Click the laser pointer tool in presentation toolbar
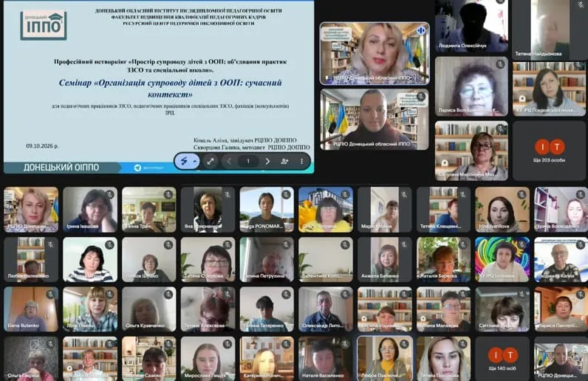Viewport: 588px width, 381px height. pyautogui.click(x=184, y=161)
